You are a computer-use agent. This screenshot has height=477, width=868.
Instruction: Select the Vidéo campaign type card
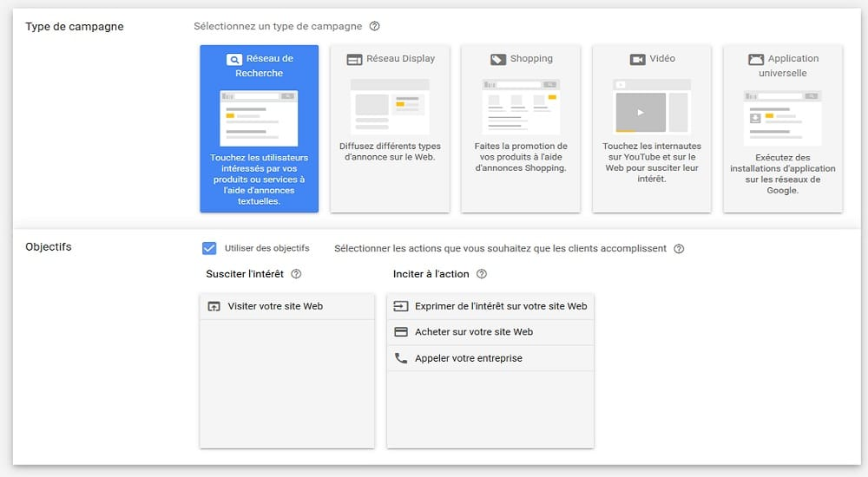652,128
